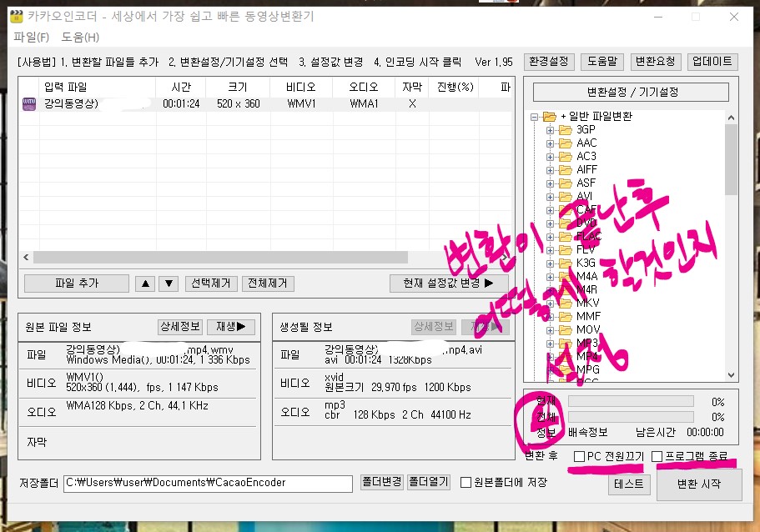Click the 도움말 help button
This screenshot has height=532, width=760.
click(x=602, y=62)
